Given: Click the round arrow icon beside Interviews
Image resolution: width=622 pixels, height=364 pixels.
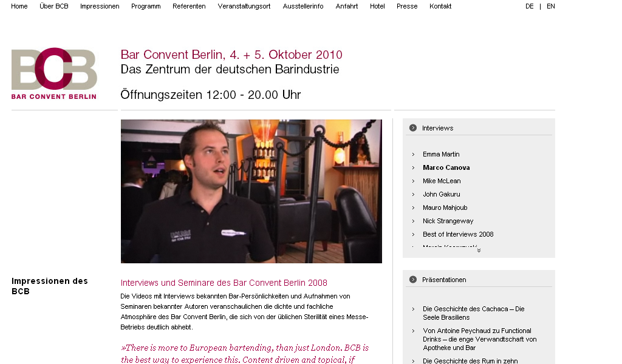Looking at the screenshot, I should [413, 128].
